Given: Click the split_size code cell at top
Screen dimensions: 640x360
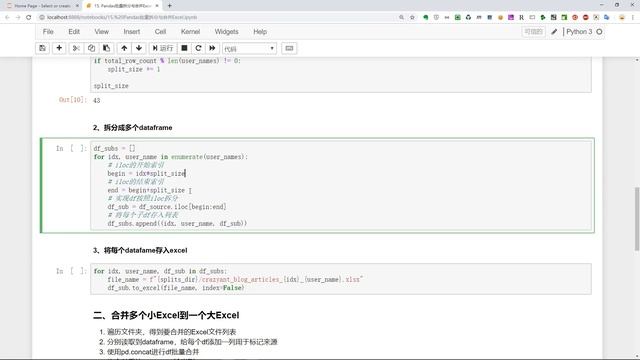Looking at the screenshot, I should [x=341, y=75].
